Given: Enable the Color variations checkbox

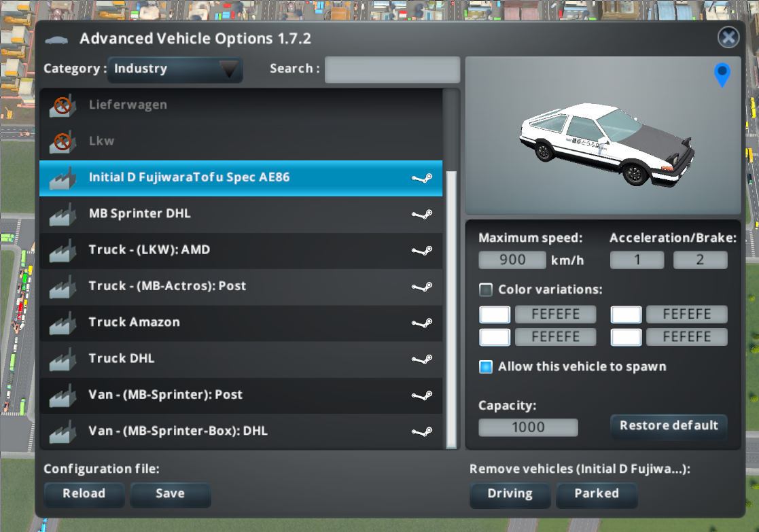Looking at the screenshot, I should 486,289.
